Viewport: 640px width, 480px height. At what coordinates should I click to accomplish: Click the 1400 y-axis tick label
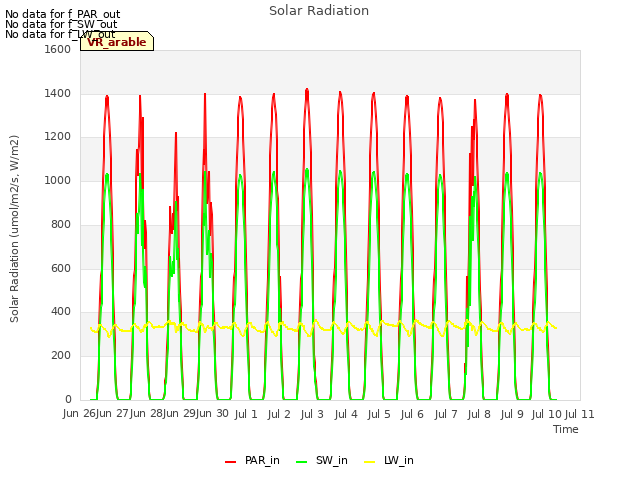click(58, 93)
